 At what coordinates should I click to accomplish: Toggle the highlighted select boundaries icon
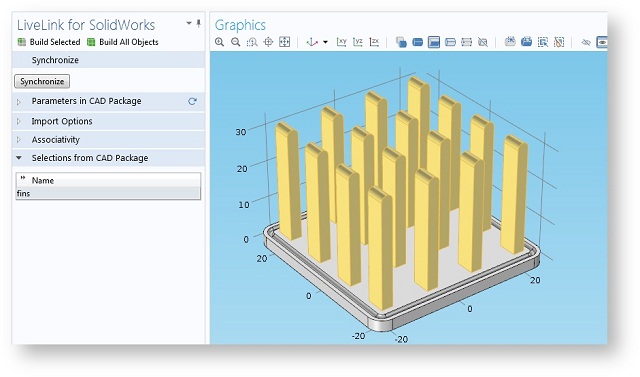(434, 42)
